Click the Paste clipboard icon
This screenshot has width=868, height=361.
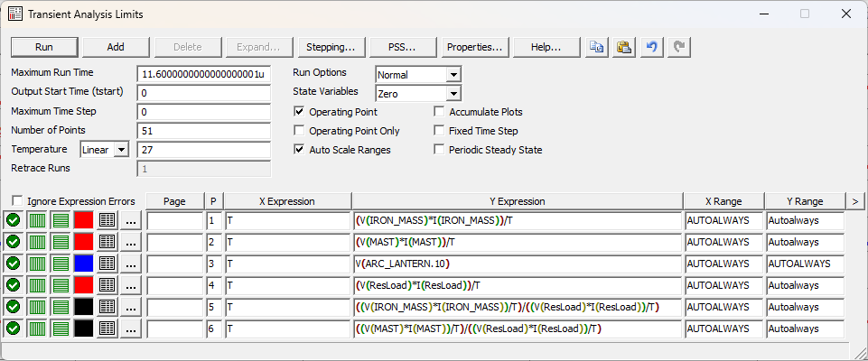(x=623, y=47)
